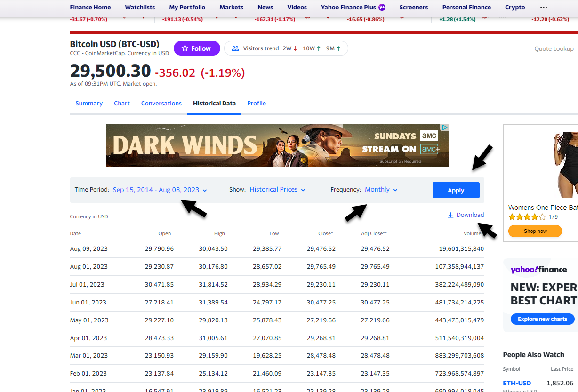Switch to the Summary tab
The image size is (578, 392).
coord(89,104)
